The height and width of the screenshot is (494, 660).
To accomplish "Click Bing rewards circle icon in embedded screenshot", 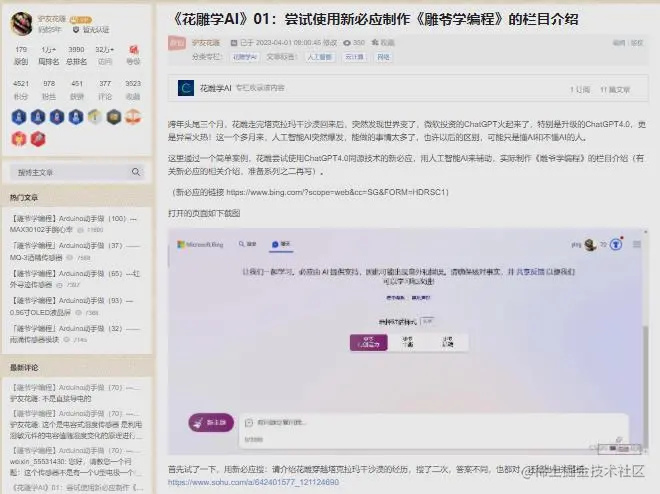I will coord(616,244).
